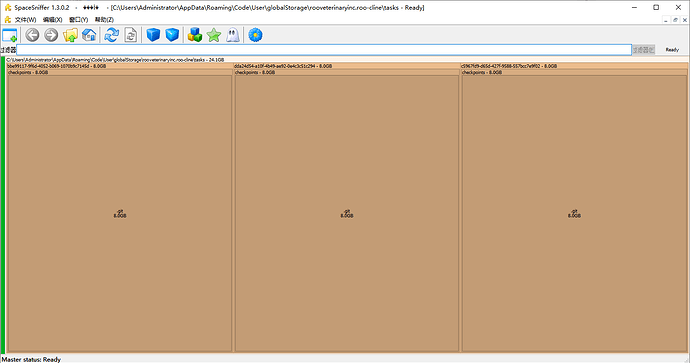The width and height of the screenshot is (690, 363).
Task: Go forward to next view
Action: click(51, 35)
